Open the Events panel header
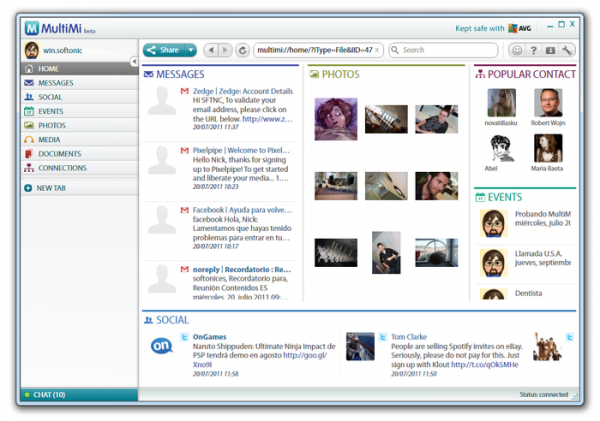The width and height of the screenshot is (600, 421). [499, 197]
